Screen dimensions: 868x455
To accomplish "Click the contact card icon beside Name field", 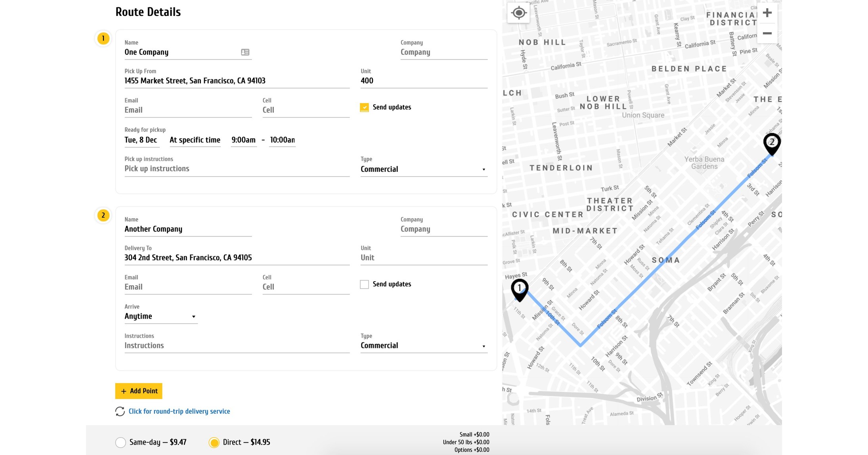I will pyautogui.click(x=246, y=52).
